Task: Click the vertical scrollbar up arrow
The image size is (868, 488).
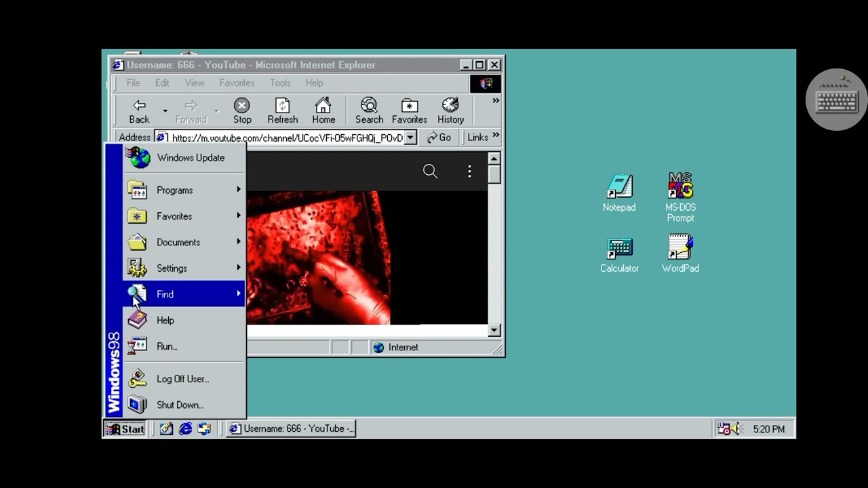Action: (x=494, y=159)
